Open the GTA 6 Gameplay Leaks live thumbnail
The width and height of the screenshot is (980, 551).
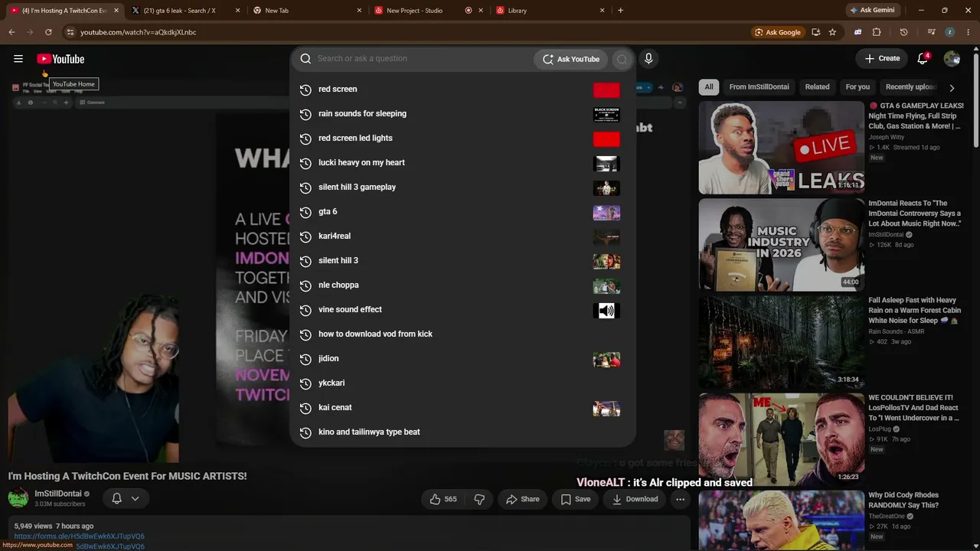coord(782,148)
